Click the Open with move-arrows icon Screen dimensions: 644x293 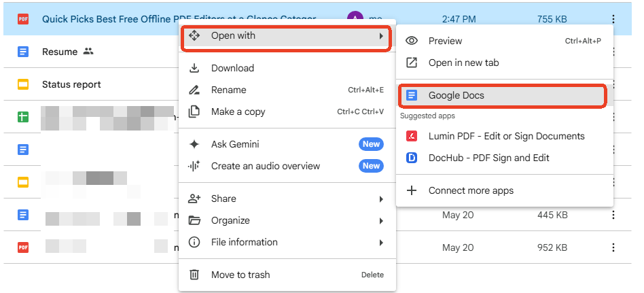point(194,36)
